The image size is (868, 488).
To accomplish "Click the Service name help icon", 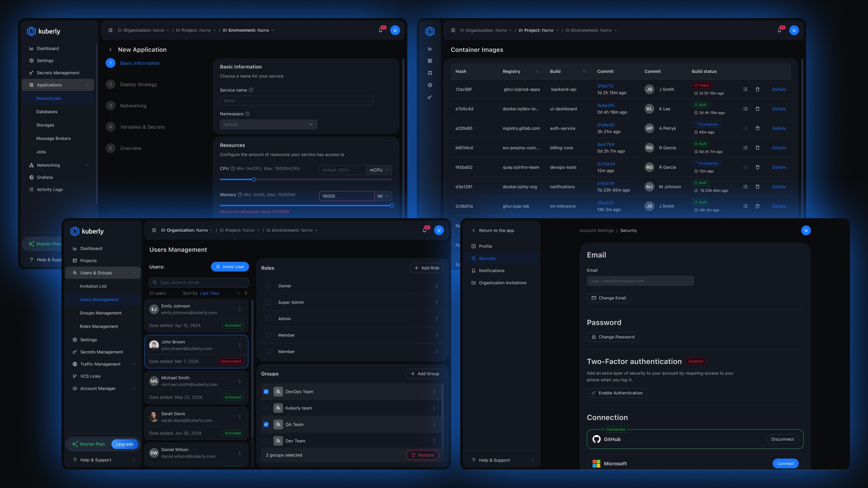I will coord(251,90).
